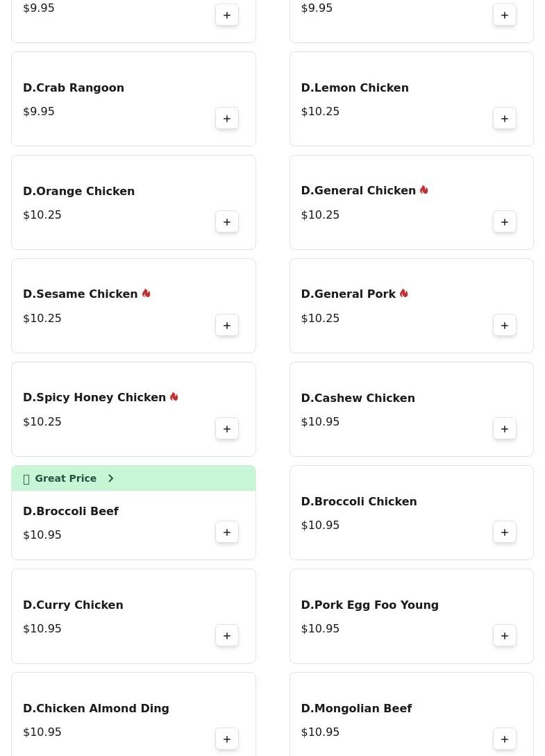Click the flame icon beside D.Spicy Honey Chicken
The width and height of the screenshot is (545, 756).
[x=174, y=397]
